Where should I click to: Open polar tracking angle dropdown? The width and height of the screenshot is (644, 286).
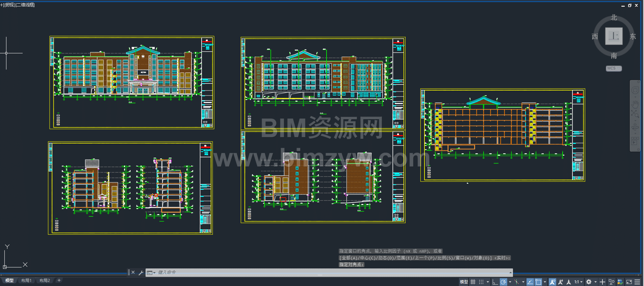coord(510,282)
